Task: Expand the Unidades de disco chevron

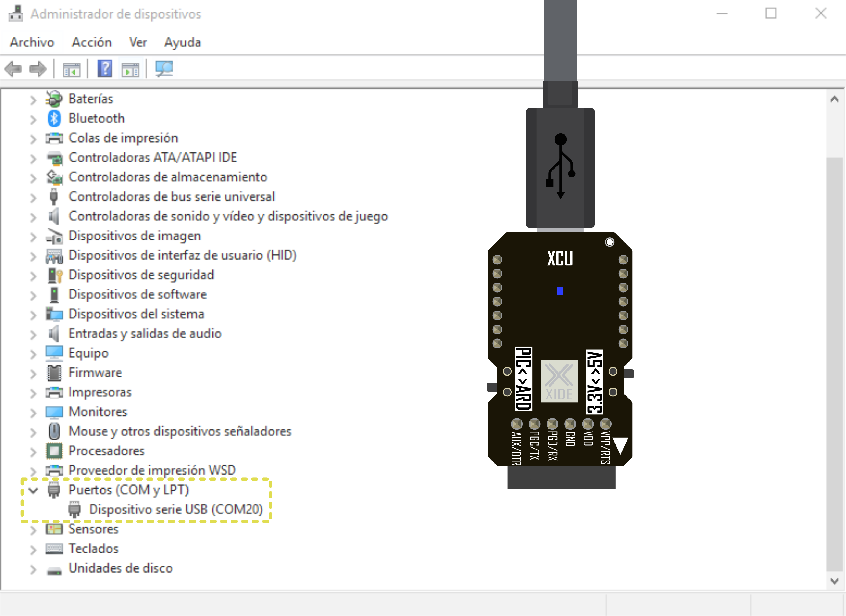Action: click(x=33, y=569)
